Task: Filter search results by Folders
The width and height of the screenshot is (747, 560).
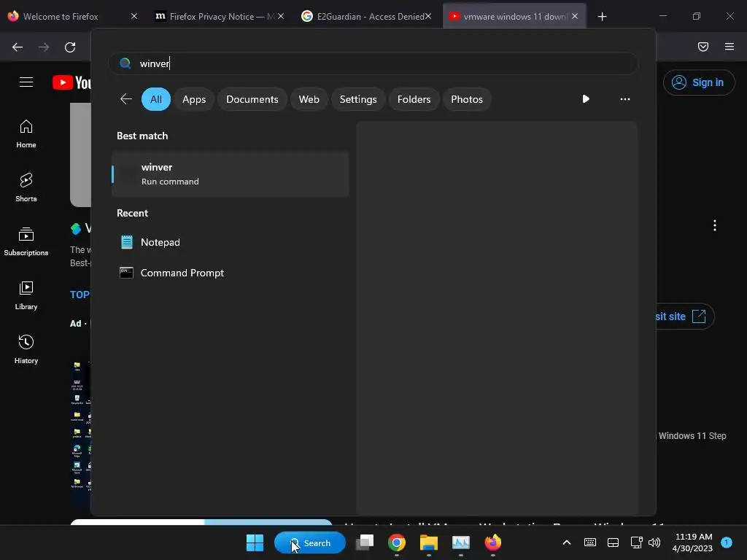Action: (x=414, y=99)
